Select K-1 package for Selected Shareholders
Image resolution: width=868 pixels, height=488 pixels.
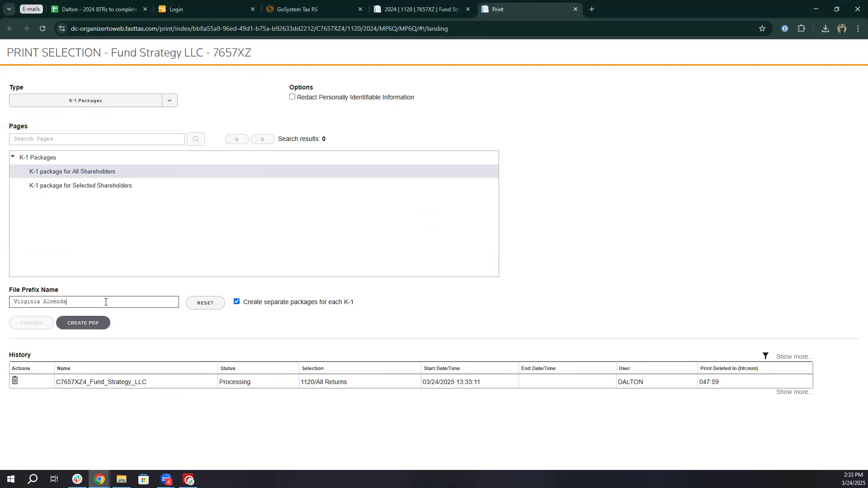pos(80,186)
